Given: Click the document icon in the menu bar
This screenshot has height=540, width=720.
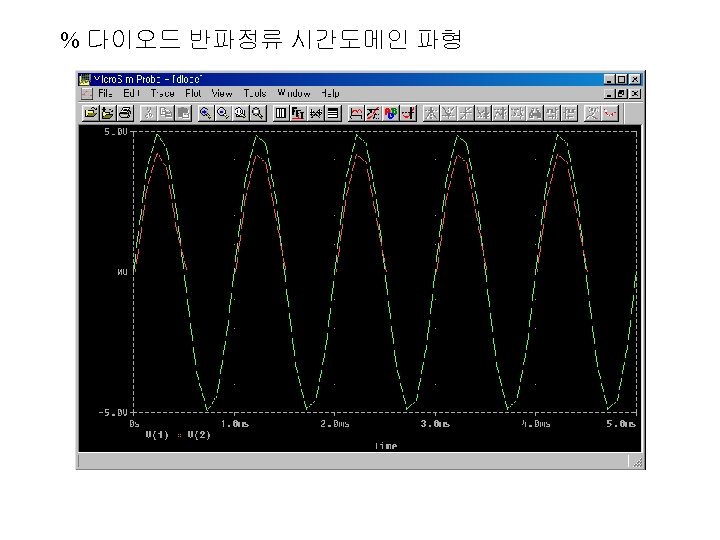Looking at the screenshot, I should [86, 94].
